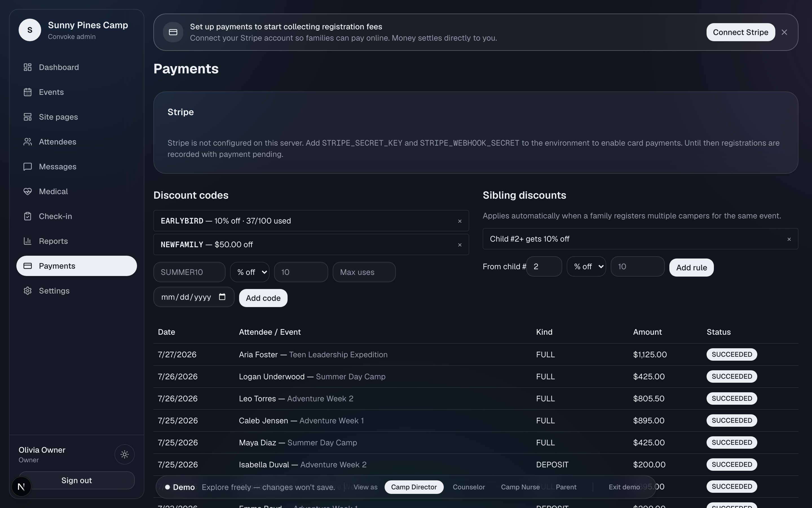Focus the Max uses field
Image resolution: width=812 pixels, height=508 pixels.
coord(364,272)
